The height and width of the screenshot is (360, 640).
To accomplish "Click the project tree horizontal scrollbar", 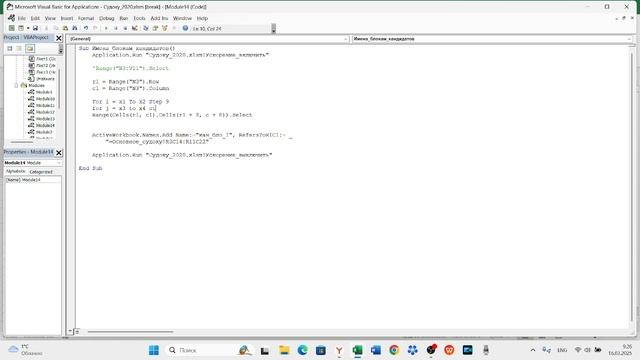I will (x=22, y=142).
